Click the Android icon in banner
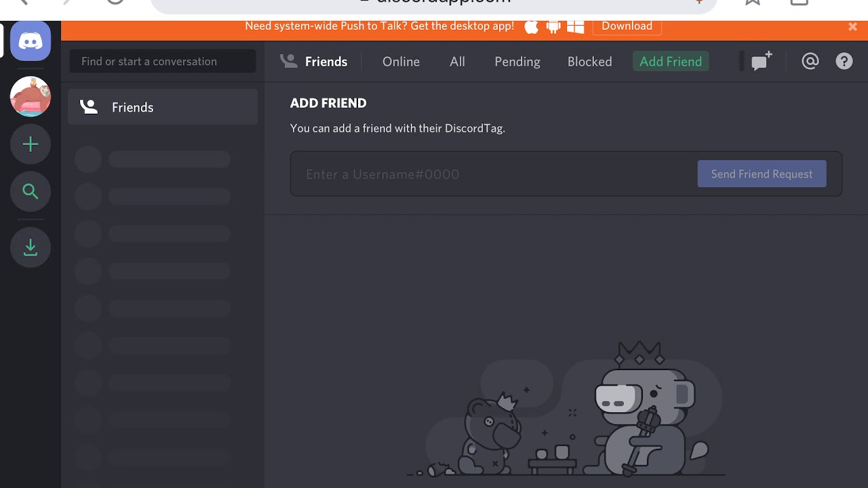The width and height of the screenshot is (868, 488). 553,26
